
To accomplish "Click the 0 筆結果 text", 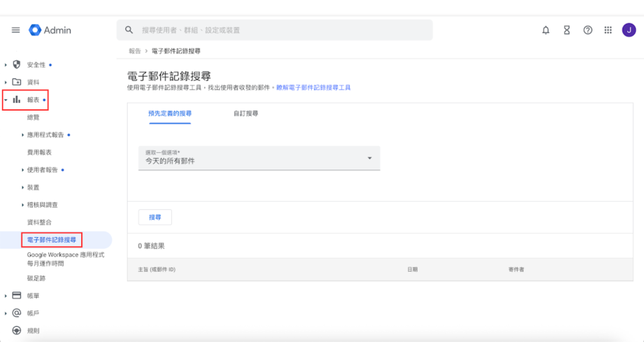I will pyautogui.click(x=151, y=246).
